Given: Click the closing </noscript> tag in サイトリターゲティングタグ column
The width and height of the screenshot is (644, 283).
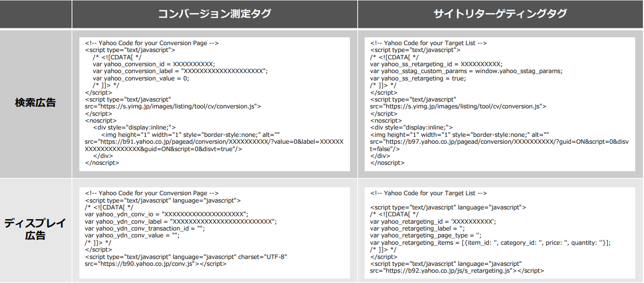Looking at the screenshot, I should tap(387, 163).
